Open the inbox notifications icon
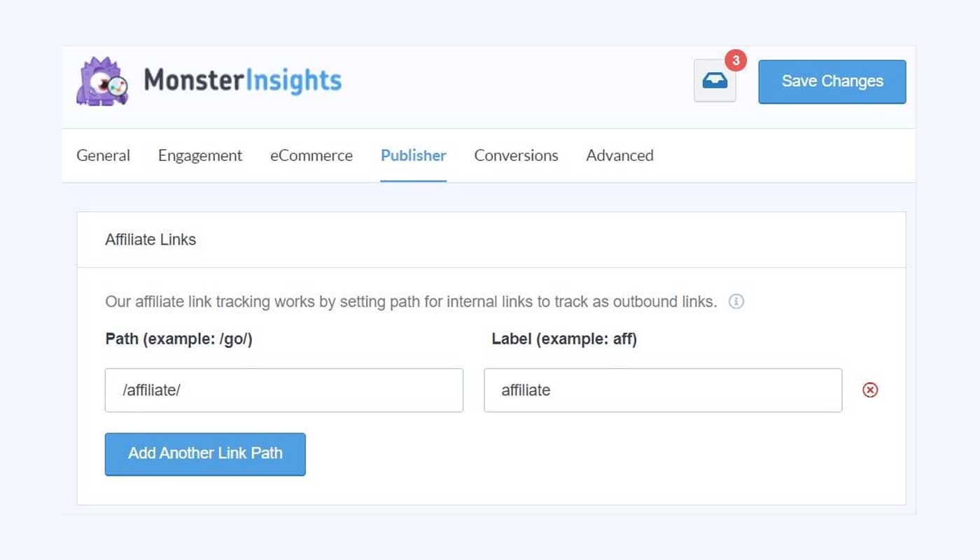Viewport: 980px width, 560px height. tap(715, 82)
